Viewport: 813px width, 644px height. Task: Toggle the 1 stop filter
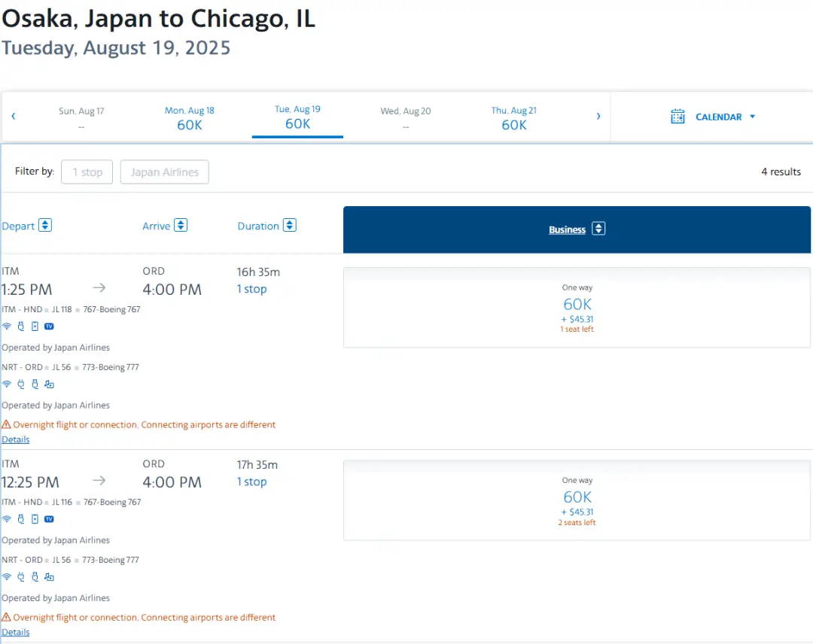tap(87, 172)
